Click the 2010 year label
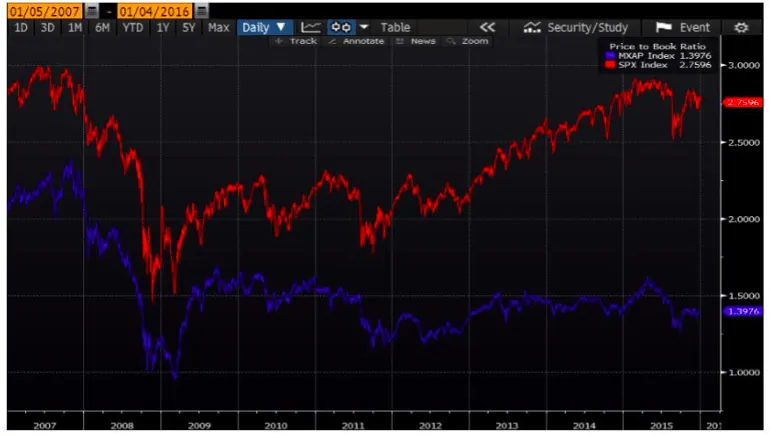Viewport: 770px width, 435px height. point(276,426)
